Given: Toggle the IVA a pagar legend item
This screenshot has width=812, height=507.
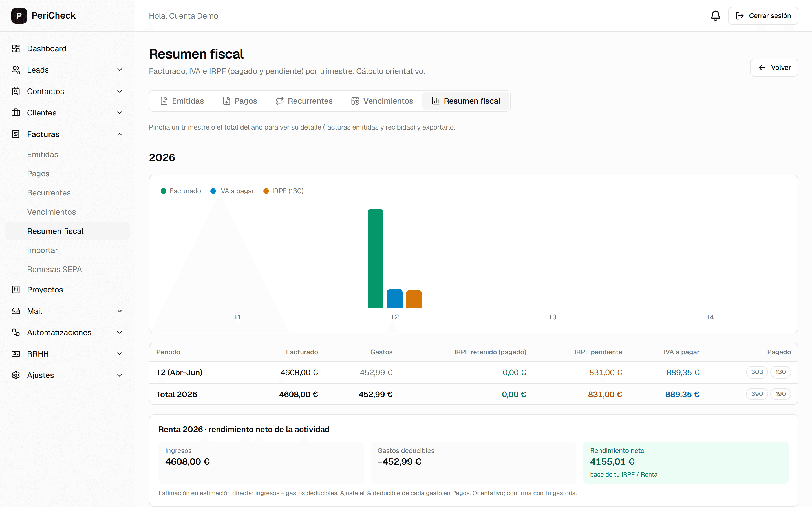Looking at the screenshot, I should (232, 191).
